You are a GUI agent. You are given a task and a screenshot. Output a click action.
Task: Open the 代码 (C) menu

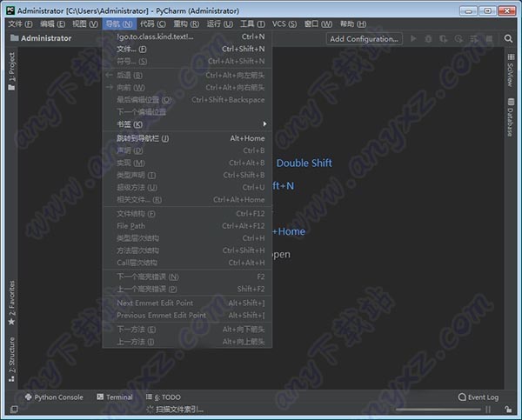point(153,24)
